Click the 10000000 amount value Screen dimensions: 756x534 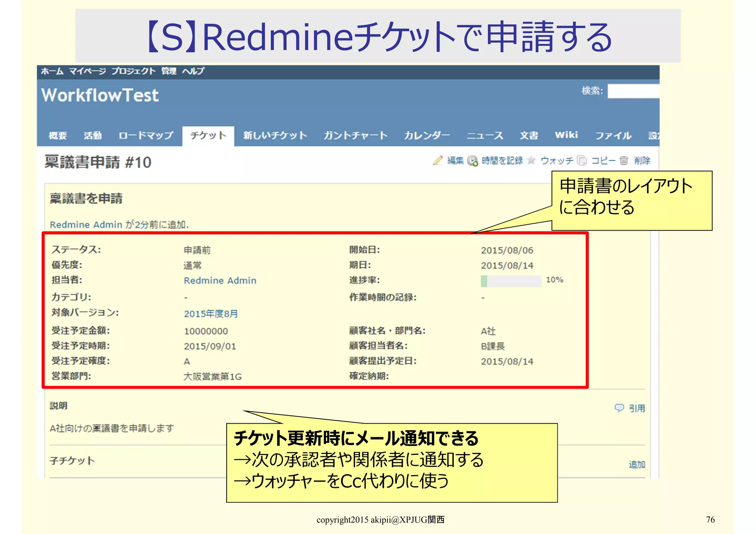point(206,331)
